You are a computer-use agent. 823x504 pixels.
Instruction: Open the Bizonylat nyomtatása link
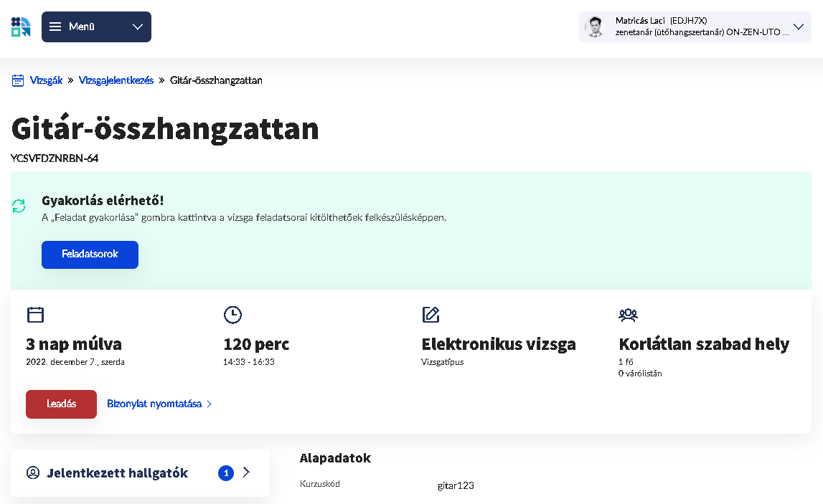(154, 404)
